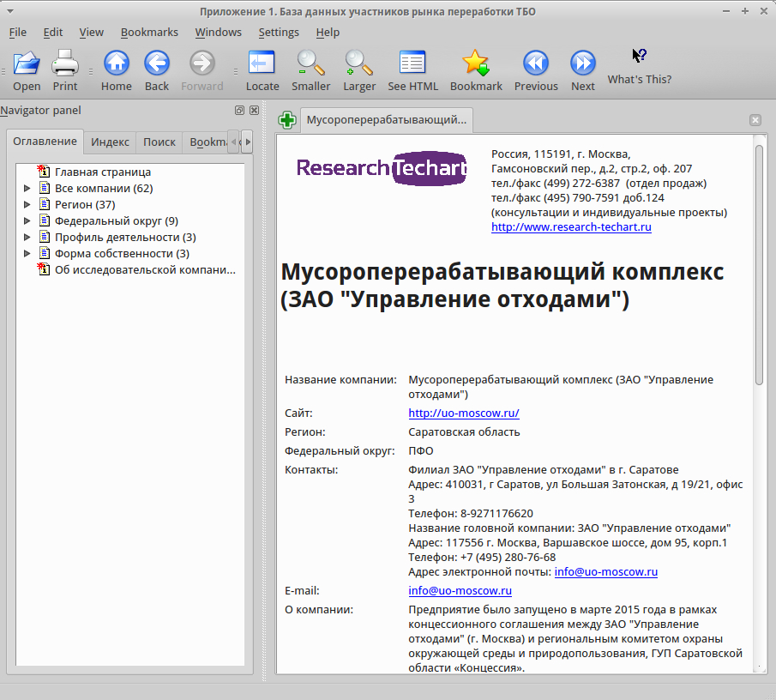
Task: Add a Bookmark with the star icon
Action: point(476,63)
